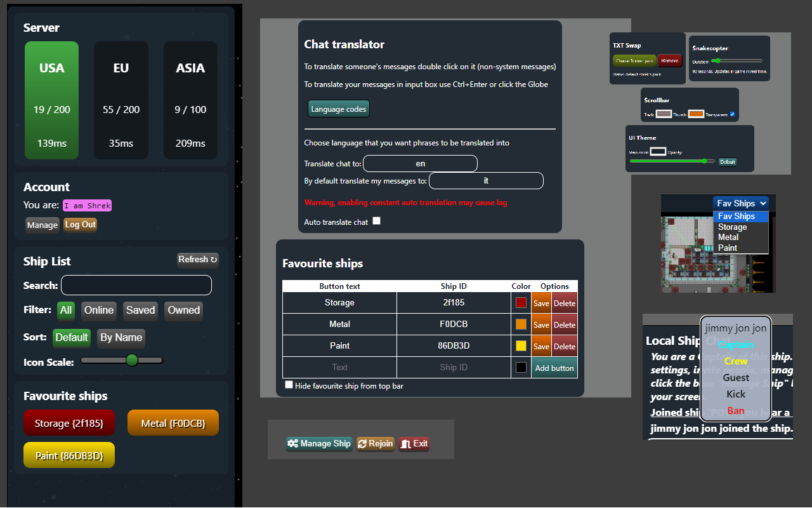Filter ship list by Owned

tap(184, 311)
